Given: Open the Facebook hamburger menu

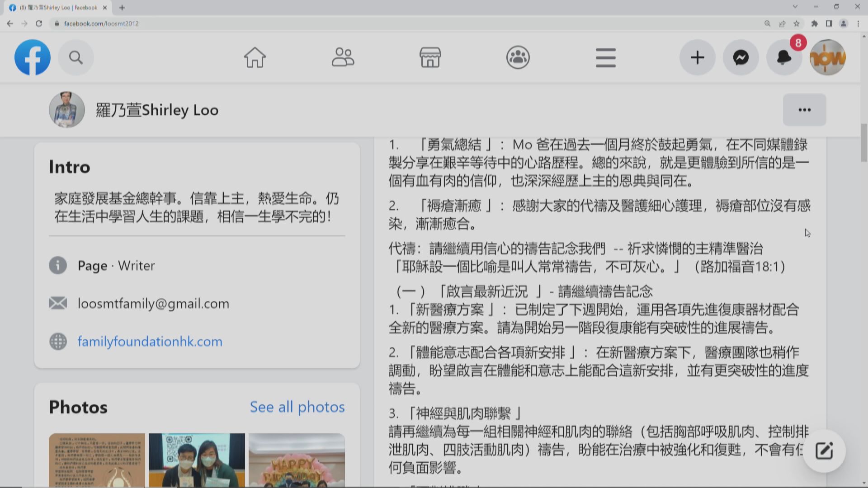Looking at the screenshot, I should tap(605, 57).
